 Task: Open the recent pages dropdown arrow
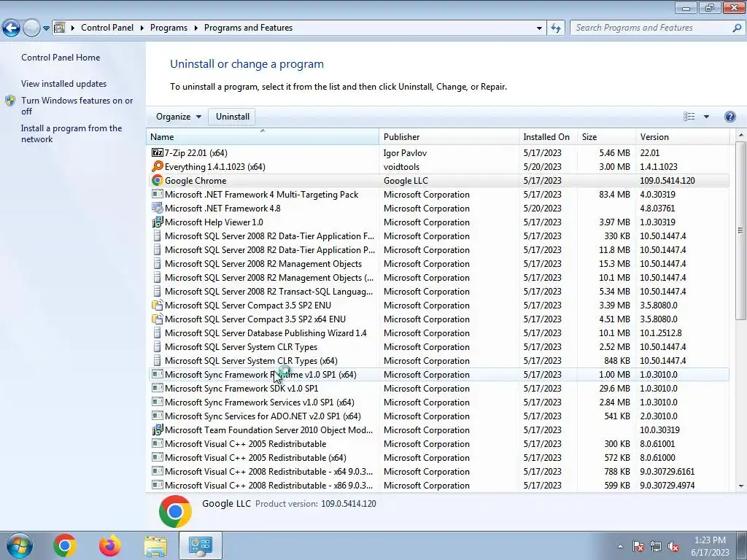pos(46,28)
